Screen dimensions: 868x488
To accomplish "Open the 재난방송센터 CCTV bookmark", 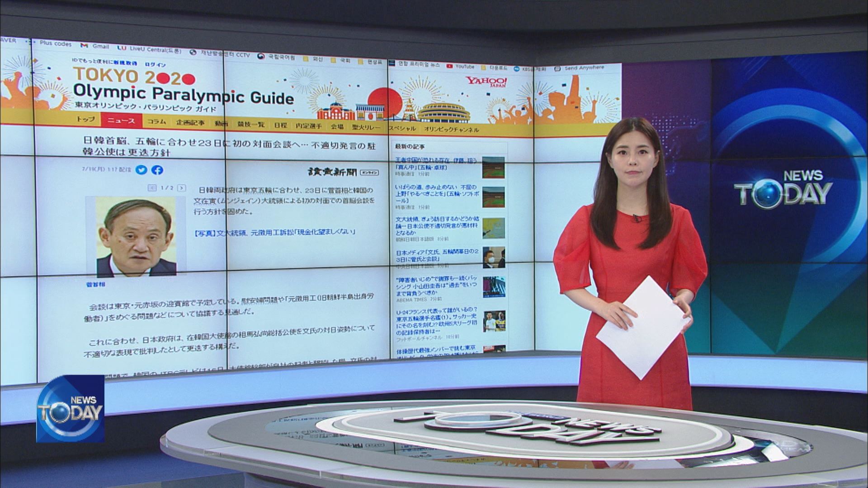I will (220, 54).
